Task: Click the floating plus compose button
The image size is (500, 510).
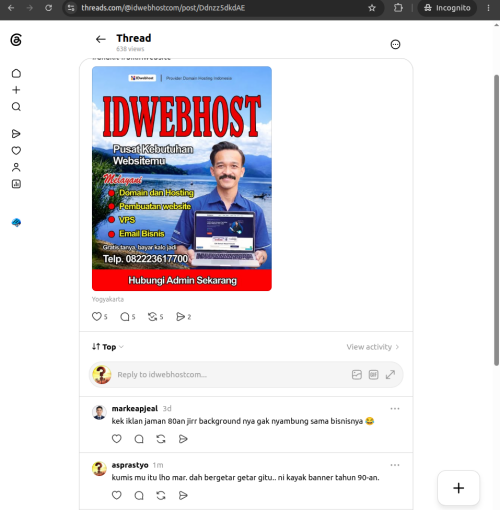Action: point(459,488)
